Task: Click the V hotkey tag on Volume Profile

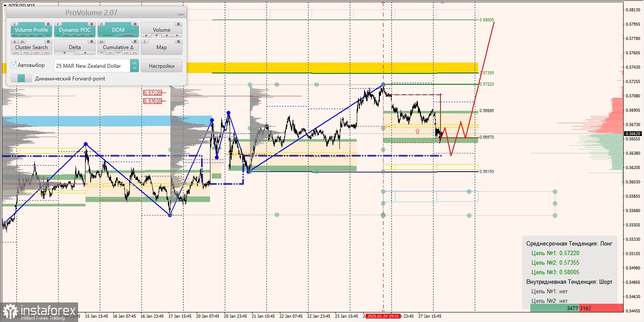Action: (x=15, y=24)
